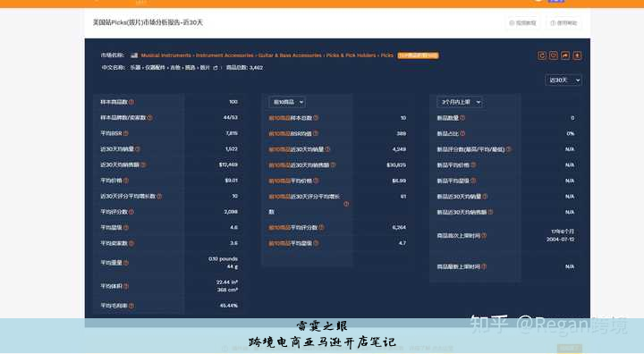644x354 pixels.
Task: Select the top-10 revenue value $30,825
Action: pyautogui.click(x=396, y=164)
